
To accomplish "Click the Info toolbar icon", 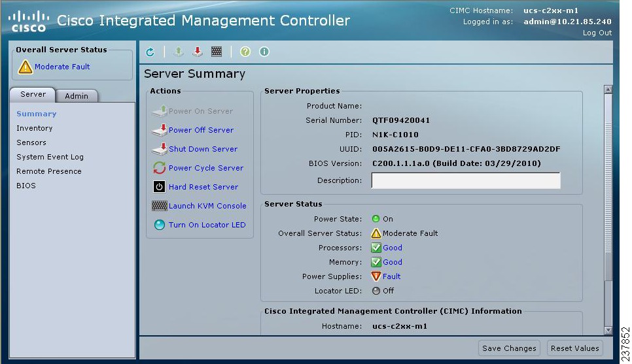I will (x=264, y=52).
